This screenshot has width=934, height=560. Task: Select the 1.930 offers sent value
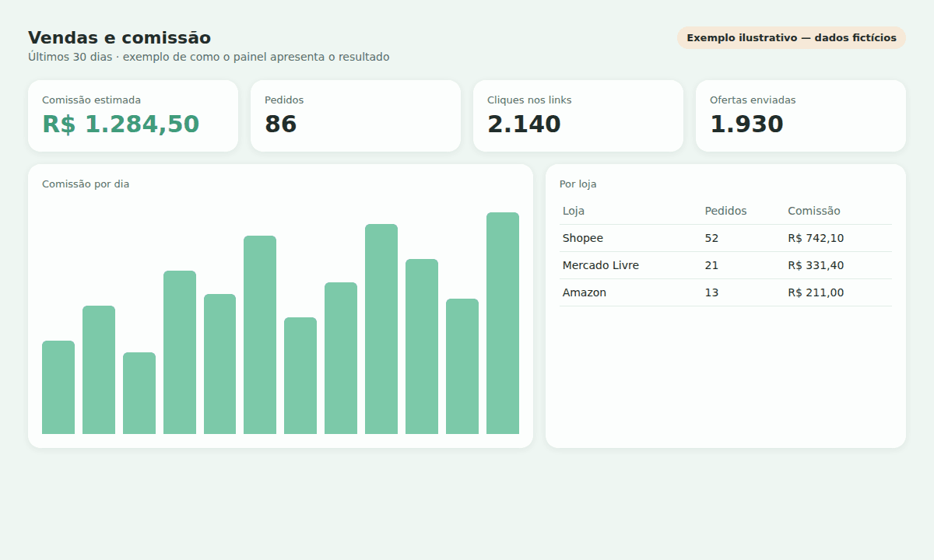pos(746,124)
